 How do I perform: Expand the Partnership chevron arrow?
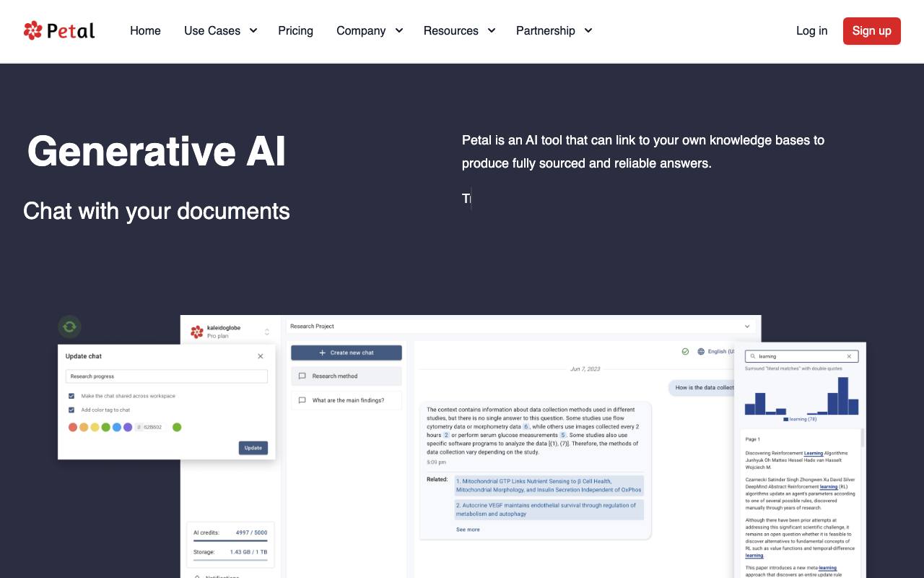click(588, 30)
